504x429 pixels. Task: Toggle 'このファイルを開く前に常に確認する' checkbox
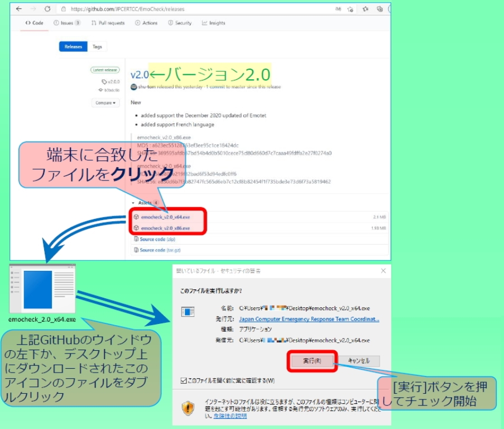[x=184, y=381]
